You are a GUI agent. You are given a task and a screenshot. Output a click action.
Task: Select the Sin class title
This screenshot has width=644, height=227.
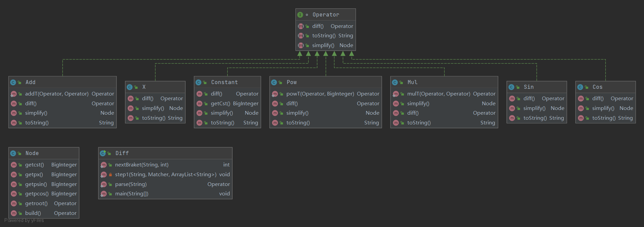tap(528, 87)
